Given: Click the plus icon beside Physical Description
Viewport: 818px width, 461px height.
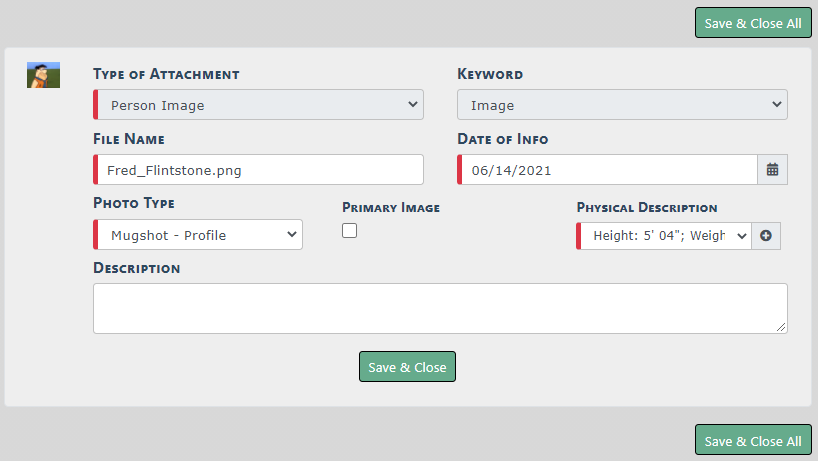Looking at the screenshot, I should coord(766,236).
